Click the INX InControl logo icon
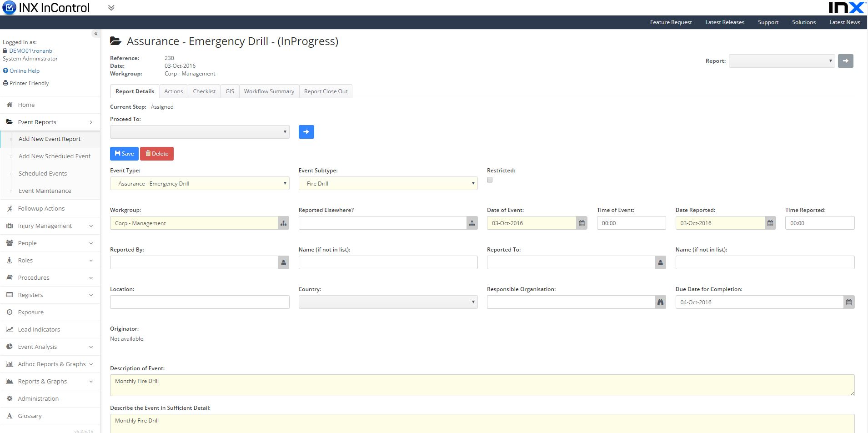Image resolution: width=868 pixels, height=433 pixels. pos(9,8)
